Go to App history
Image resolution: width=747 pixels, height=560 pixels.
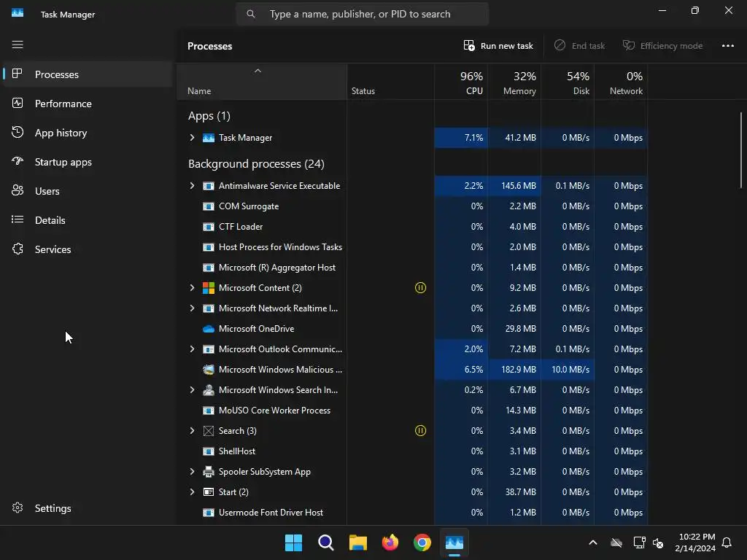(x=88, y=133)
